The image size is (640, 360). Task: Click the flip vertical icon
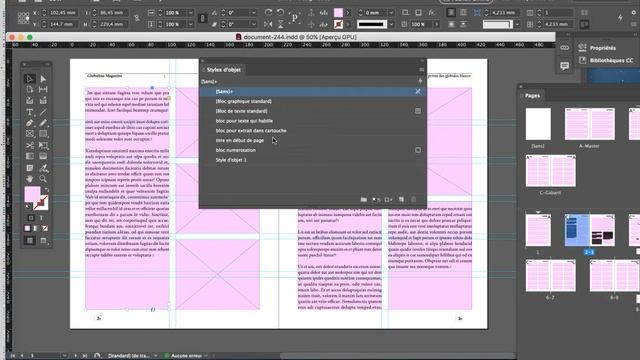(x=280, y=24)
